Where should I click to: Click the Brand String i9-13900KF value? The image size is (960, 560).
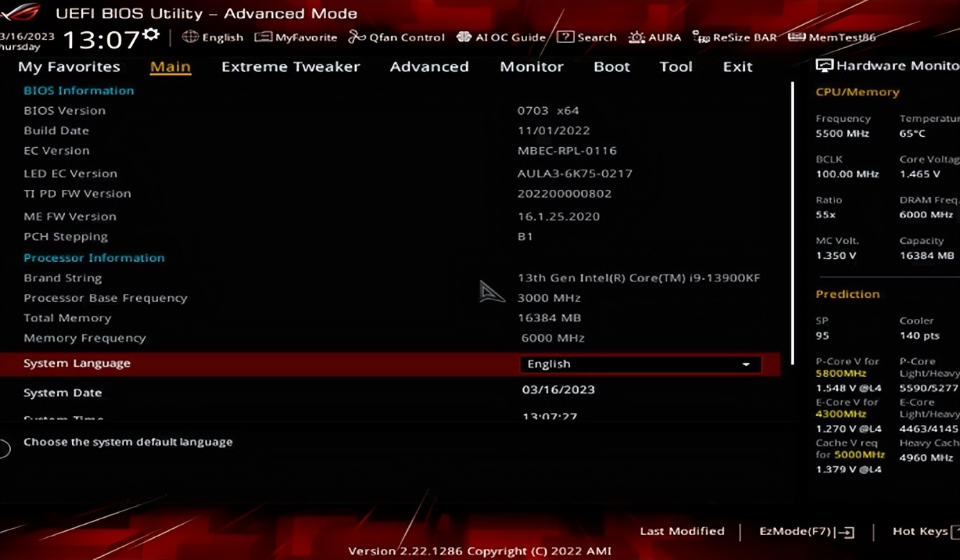coord(639,278)
